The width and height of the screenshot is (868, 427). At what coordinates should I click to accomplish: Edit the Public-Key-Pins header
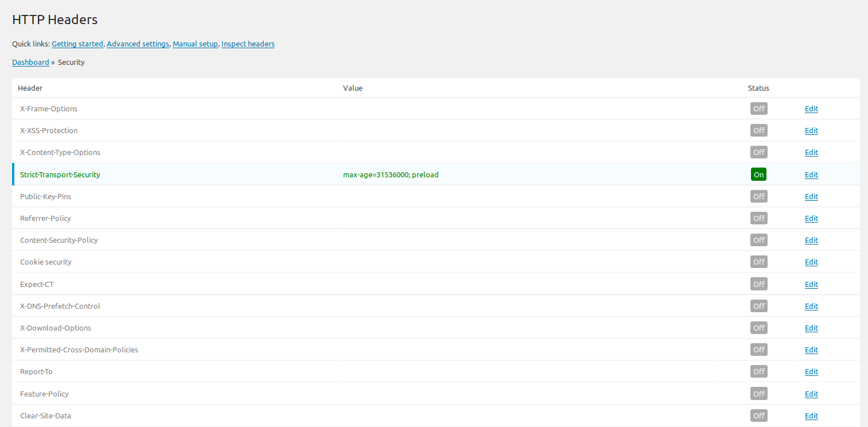click(811, 196)
